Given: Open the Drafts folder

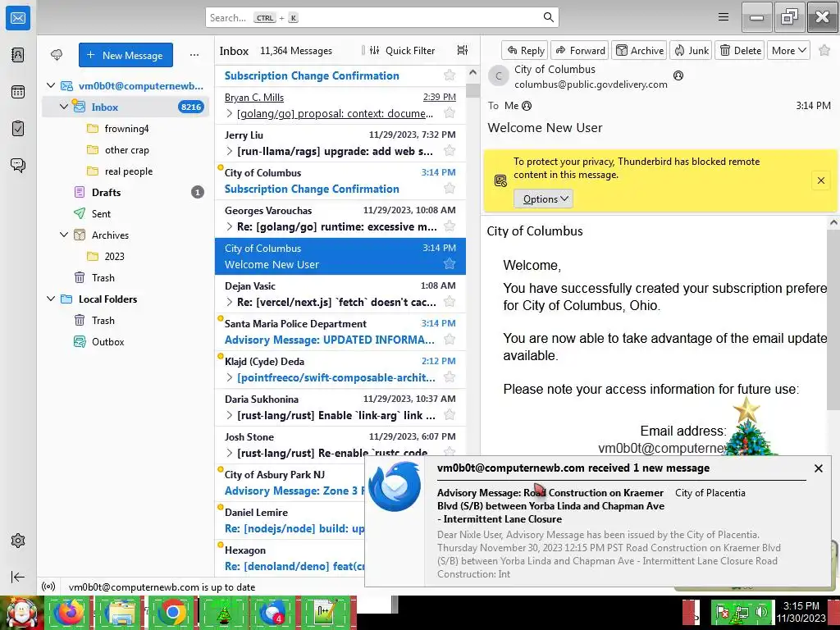Looking at the screenshot, I should coord(126,192).
